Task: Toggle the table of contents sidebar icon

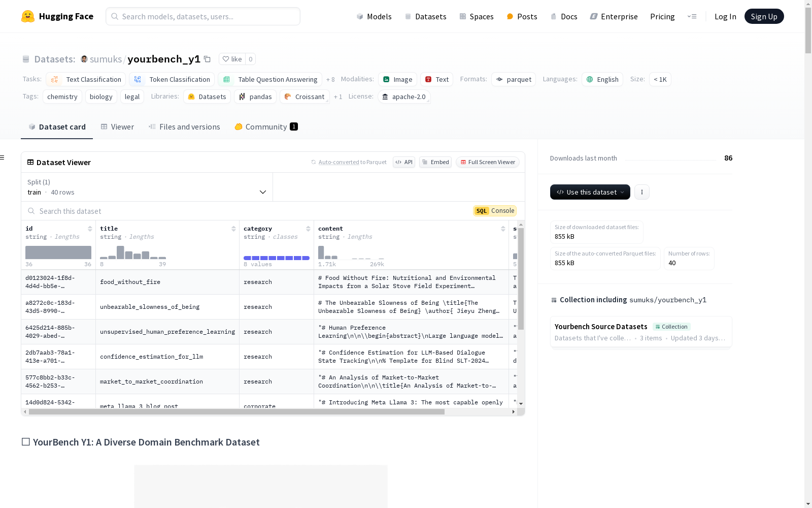Action: [x=3, y=157]
